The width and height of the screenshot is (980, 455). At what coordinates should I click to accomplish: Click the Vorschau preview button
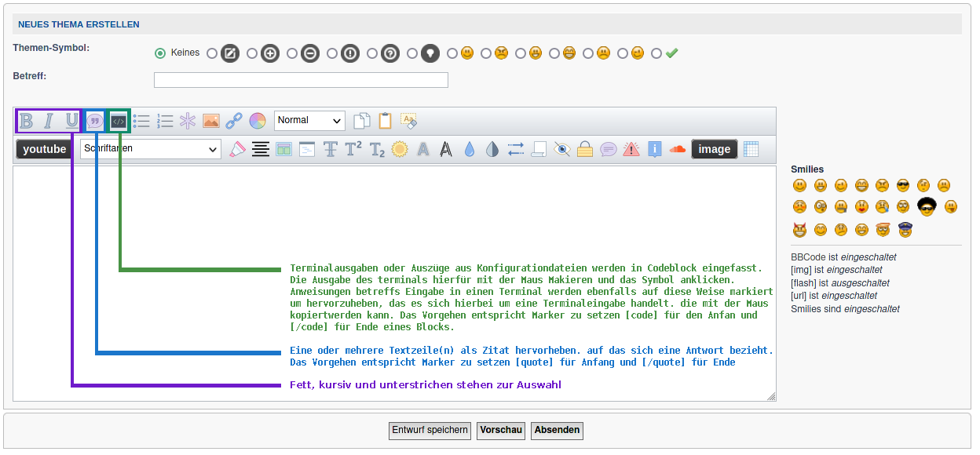(501, 430)
